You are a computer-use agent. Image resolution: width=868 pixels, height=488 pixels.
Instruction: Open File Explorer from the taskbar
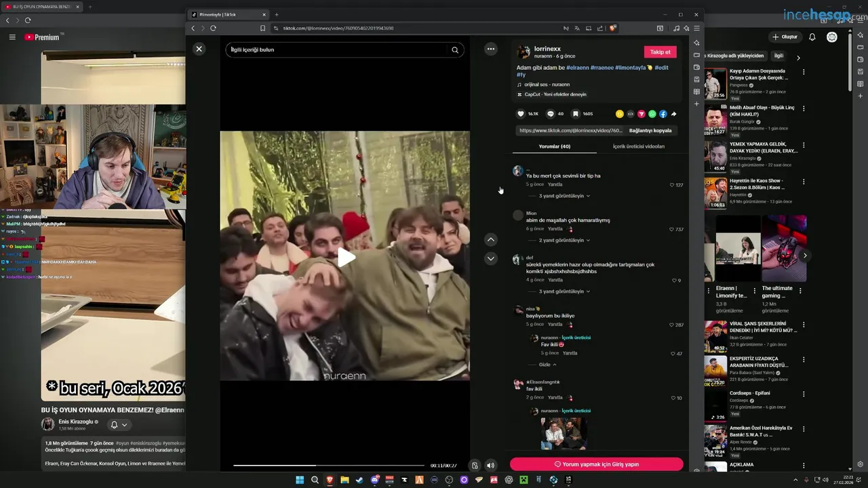(x=344, y=480)
